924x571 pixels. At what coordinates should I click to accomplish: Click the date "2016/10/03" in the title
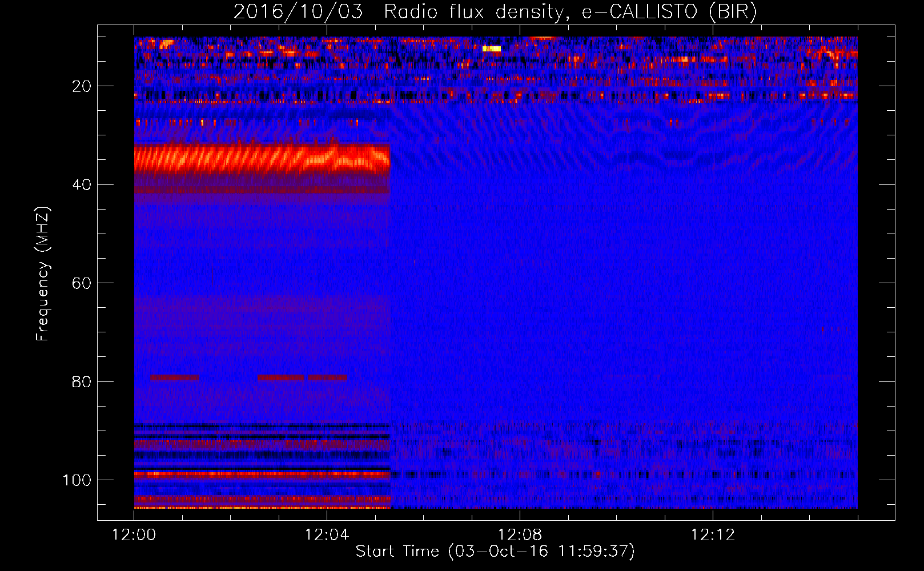[x=298, y=12]
